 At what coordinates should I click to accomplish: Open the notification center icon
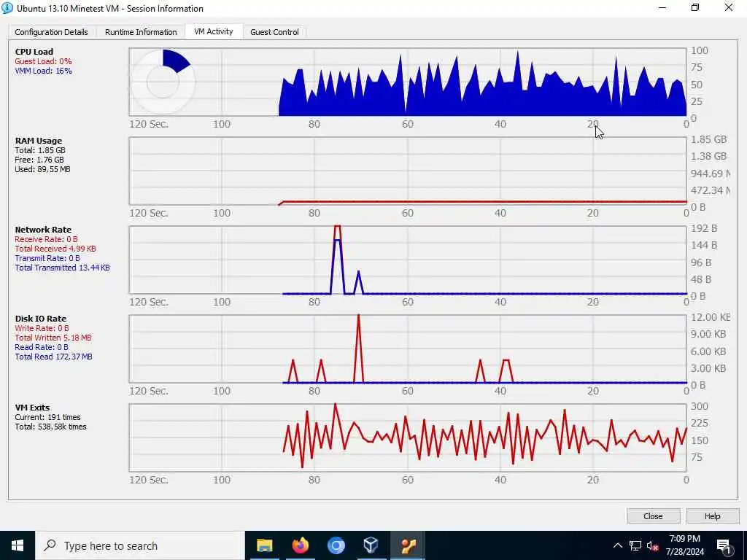coord(724,547)
